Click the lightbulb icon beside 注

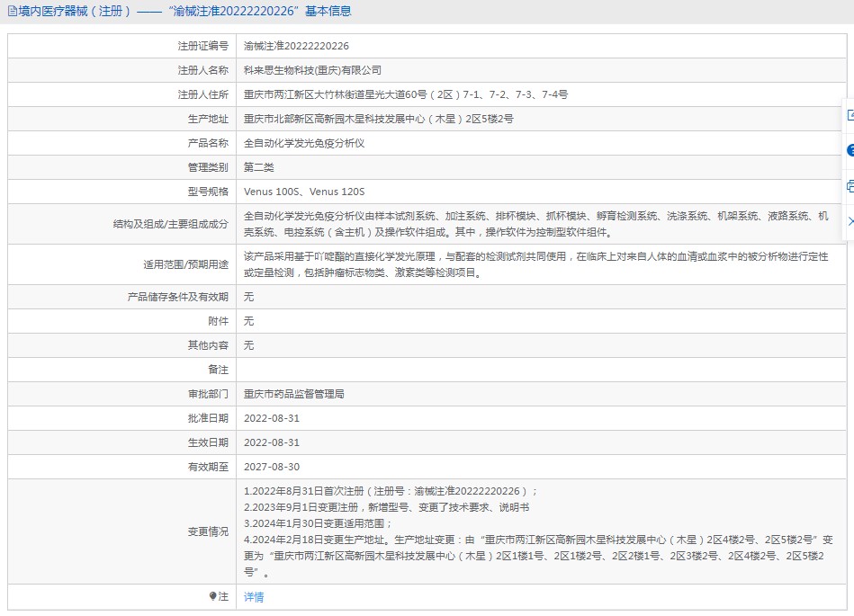pos(212,596)
